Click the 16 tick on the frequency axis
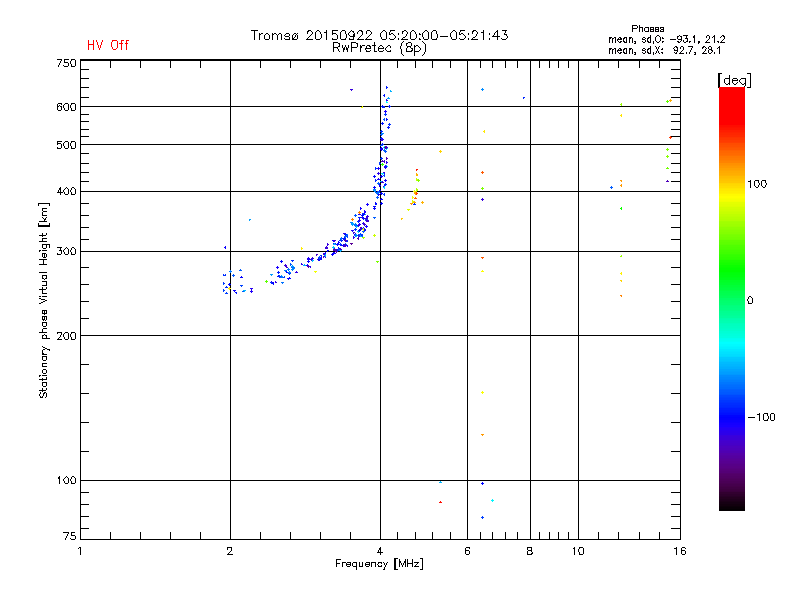Image resolution: width=800 pixels, height=600 pixels. 679,551
